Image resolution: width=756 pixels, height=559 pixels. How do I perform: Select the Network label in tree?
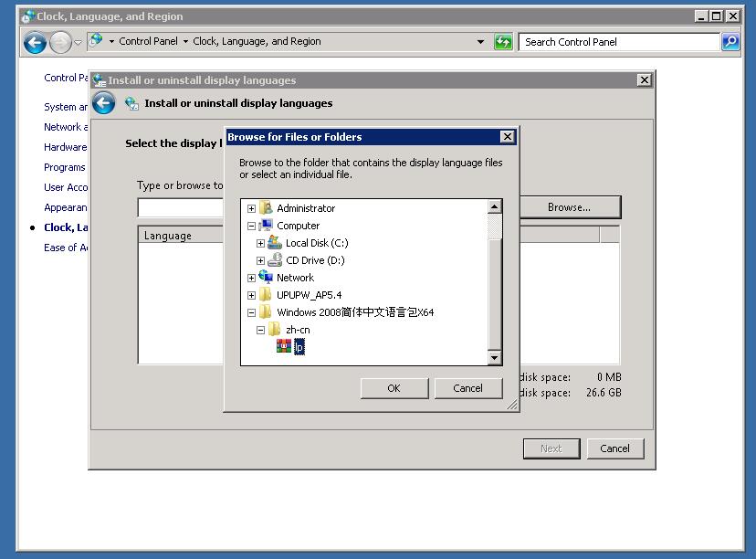point(295,278)
